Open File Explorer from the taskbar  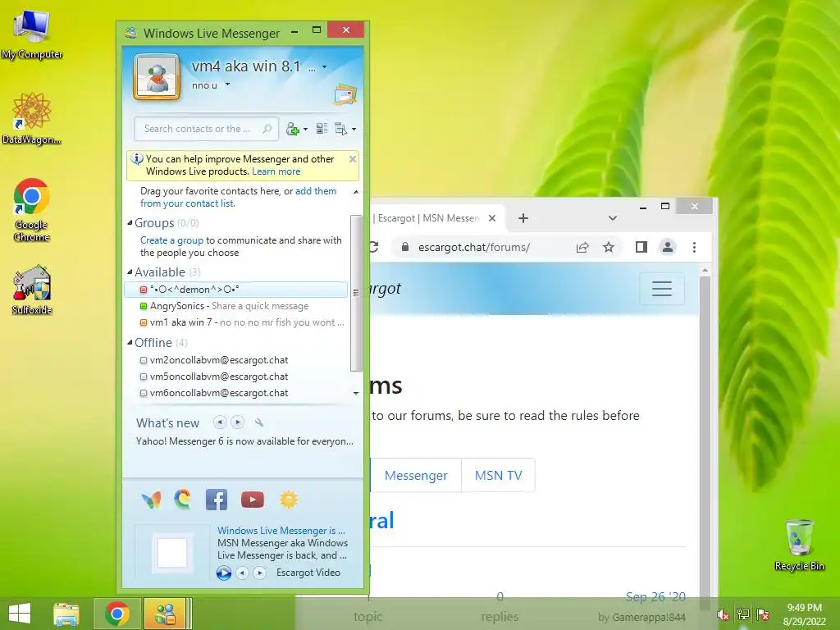tap(66, 614)
